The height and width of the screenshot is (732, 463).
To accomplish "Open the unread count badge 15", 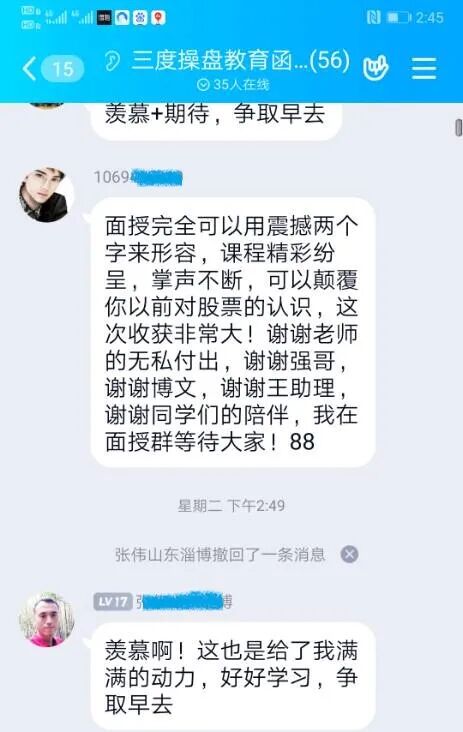I will (63, 69).
